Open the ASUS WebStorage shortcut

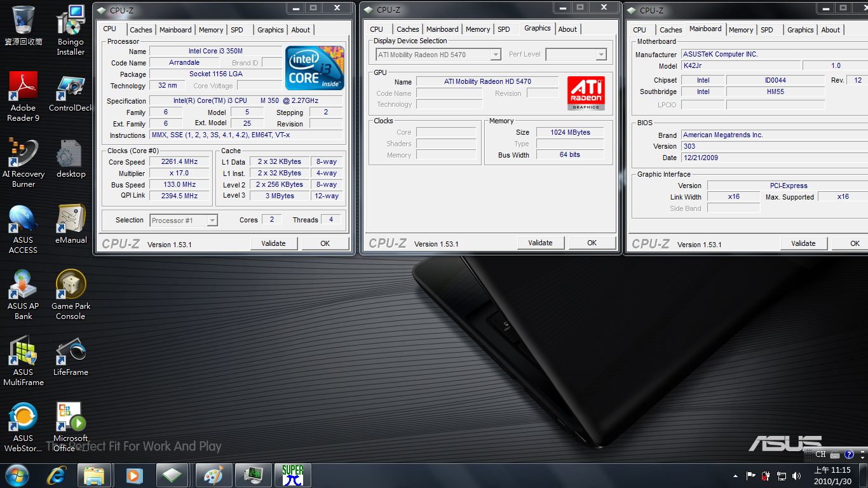click(x=24, y=427)
